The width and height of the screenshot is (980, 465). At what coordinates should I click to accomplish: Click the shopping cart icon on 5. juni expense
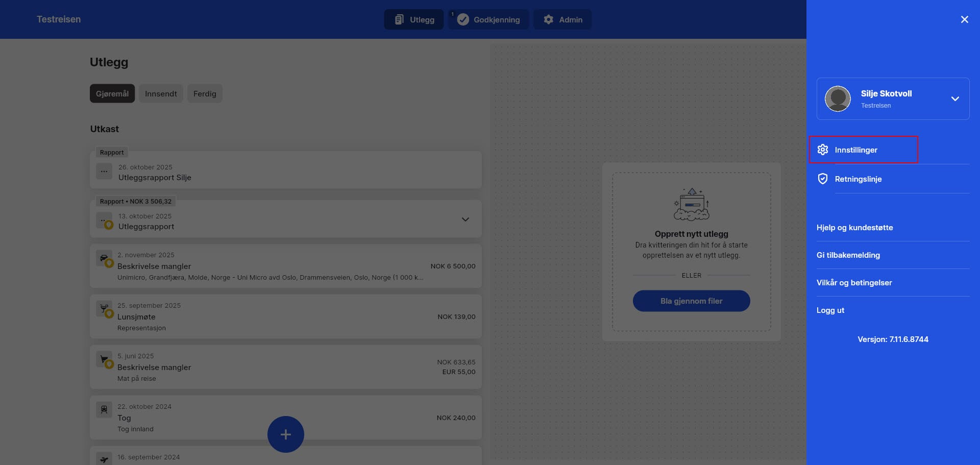[104, 359]
